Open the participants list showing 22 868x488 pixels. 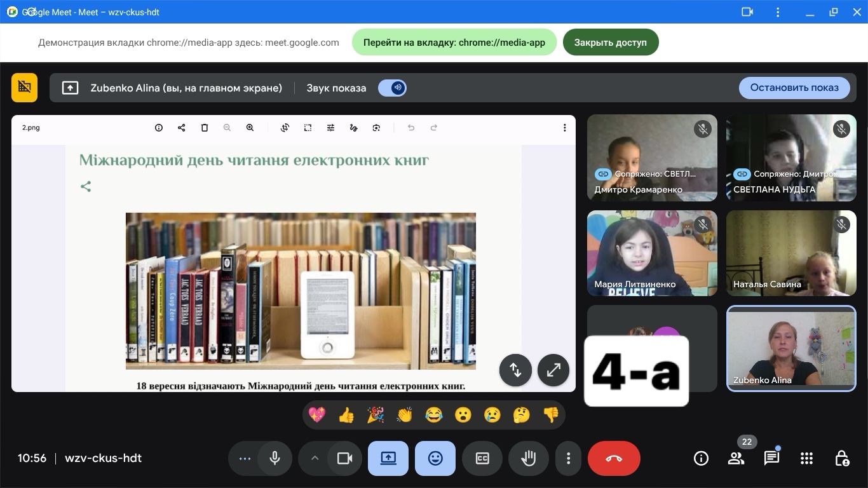(x=736, y=458)
